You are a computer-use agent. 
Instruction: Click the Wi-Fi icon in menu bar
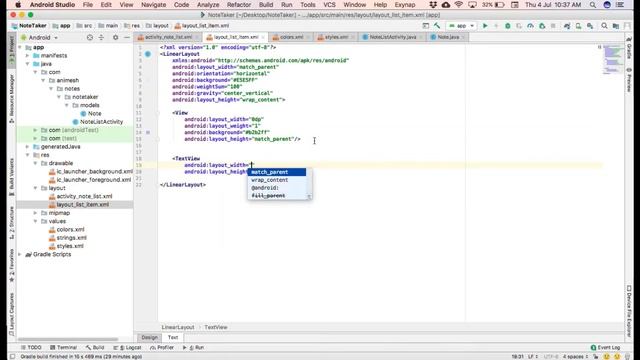(x=459, y=5)
